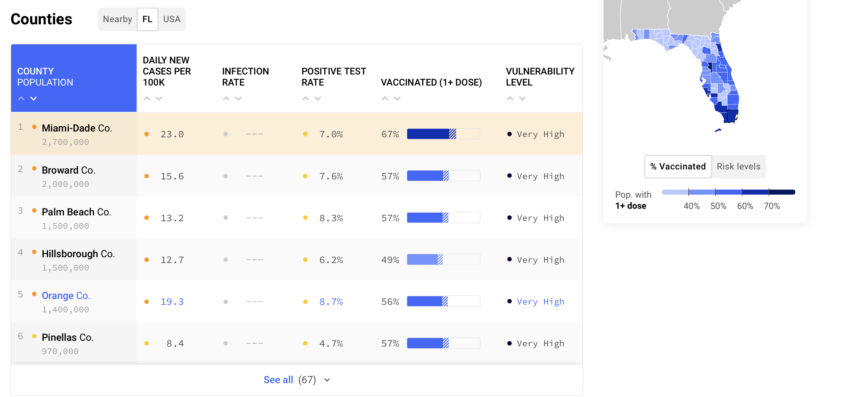Viewport: 868px width, 397px height.
Task: Click Orange Co. daily cases 19.3
Action: click(172, 302)
